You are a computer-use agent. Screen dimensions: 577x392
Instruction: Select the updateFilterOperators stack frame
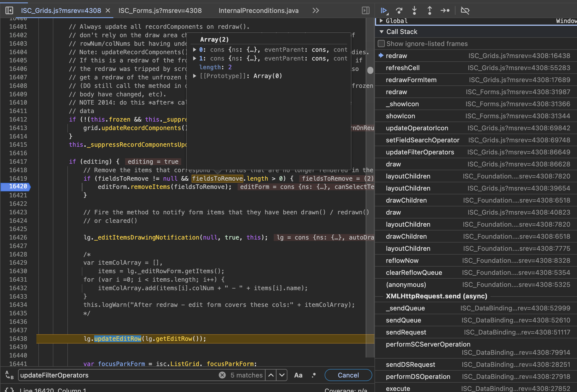tap(476, 152)
